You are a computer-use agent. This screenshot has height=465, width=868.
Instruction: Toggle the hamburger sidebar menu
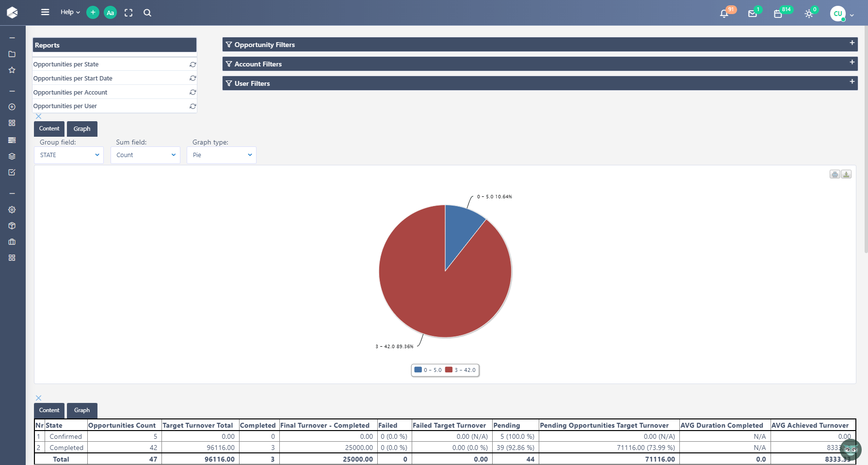point(45,12)
